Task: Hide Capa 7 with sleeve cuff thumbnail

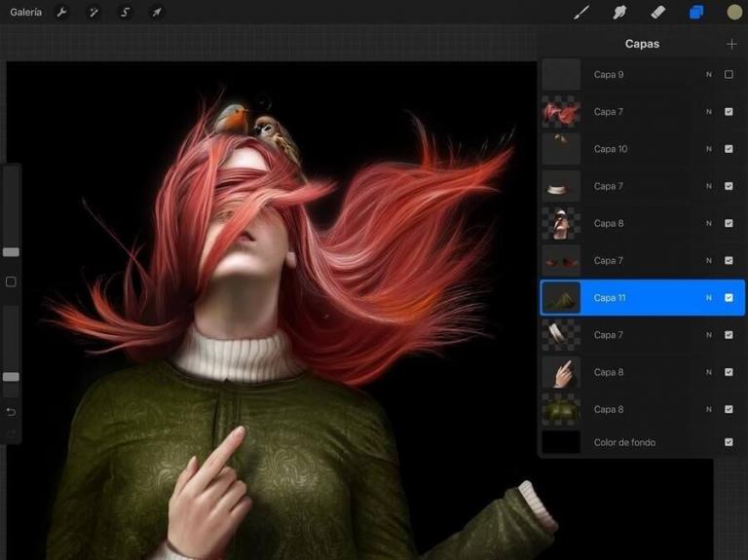Action: click(729, 335)
